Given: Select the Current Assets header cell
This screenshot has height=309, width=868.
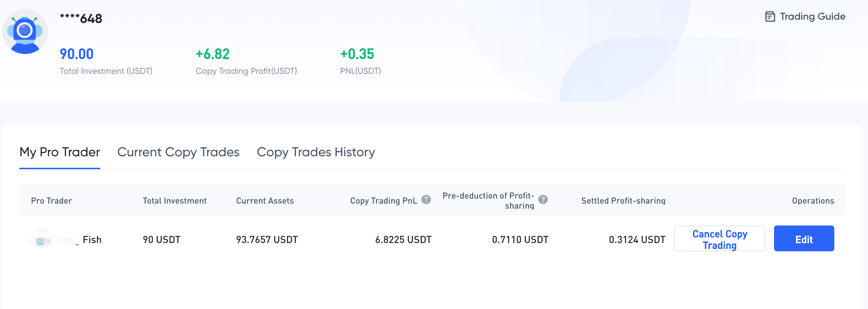Looking at the screenshot, I should (x=264, y=201).
